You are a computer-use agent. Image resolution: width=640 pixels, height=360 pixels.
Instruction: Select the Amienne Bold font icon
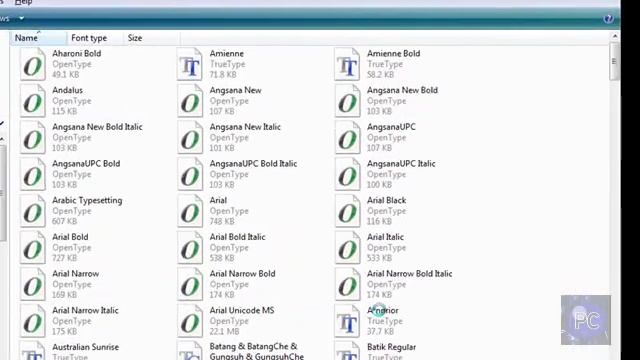click(347, 64)
